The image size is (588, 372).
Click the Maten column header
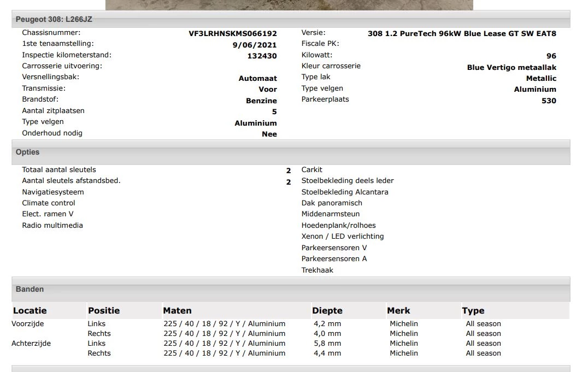tap(177, 310)
